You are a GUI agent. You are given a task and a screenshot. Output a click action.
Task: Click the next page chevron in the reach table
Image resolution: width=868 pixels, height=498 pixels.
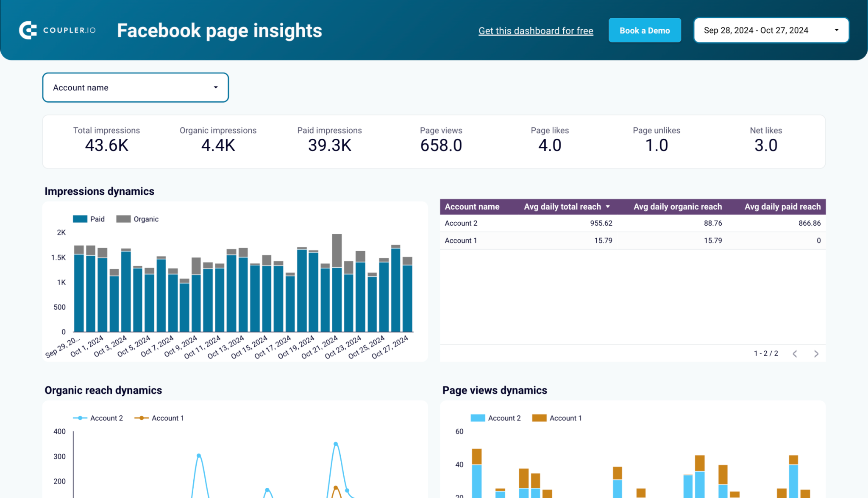pos(816,353)
